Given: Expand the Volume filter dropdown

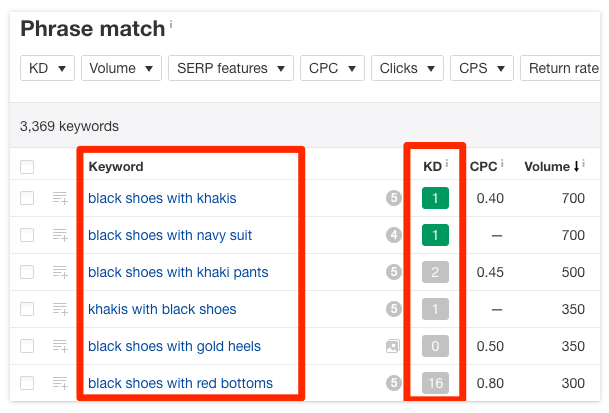Looking at the screenshot, I should pyautogui.click(x=121, y=68).
